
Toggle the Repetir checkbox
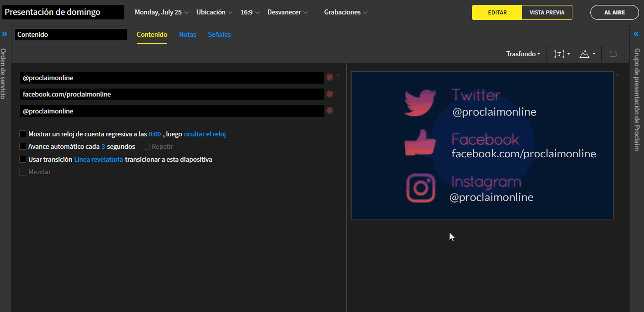tap(146, 146)
